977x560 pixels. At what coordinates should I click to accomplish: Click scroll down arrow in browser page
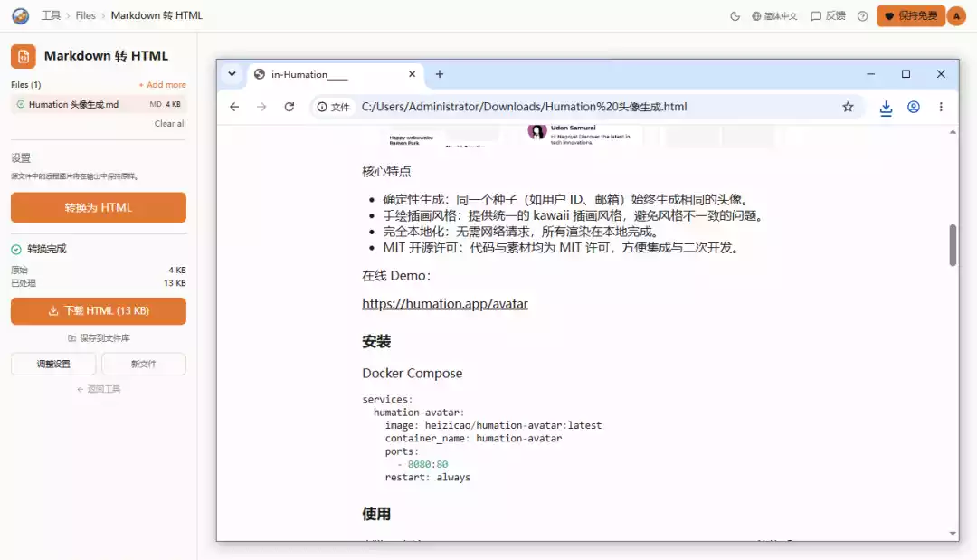953,534
